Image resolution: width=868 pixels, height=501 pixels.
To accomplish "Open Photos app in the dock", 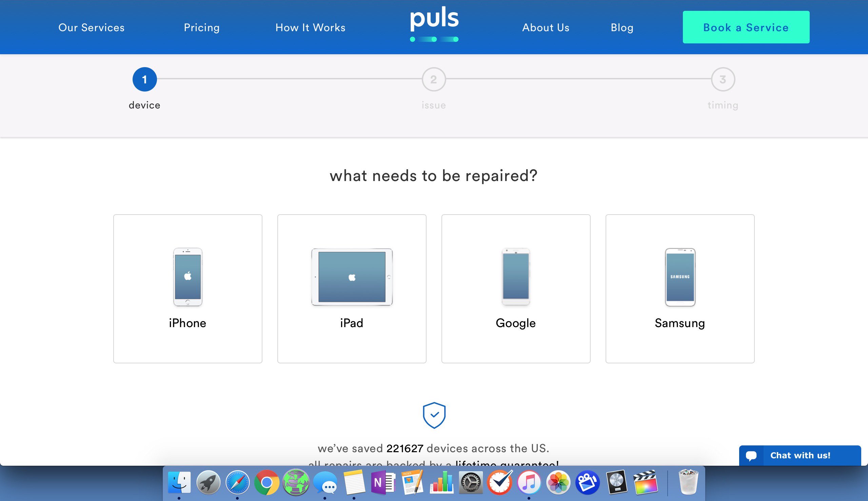I will 558,482.
